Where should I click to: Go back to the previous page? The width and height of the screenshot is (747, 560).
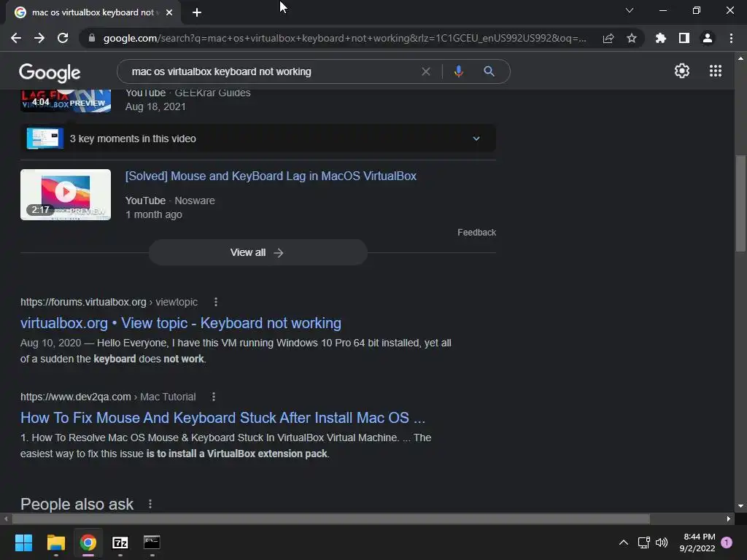click(16, 38)
